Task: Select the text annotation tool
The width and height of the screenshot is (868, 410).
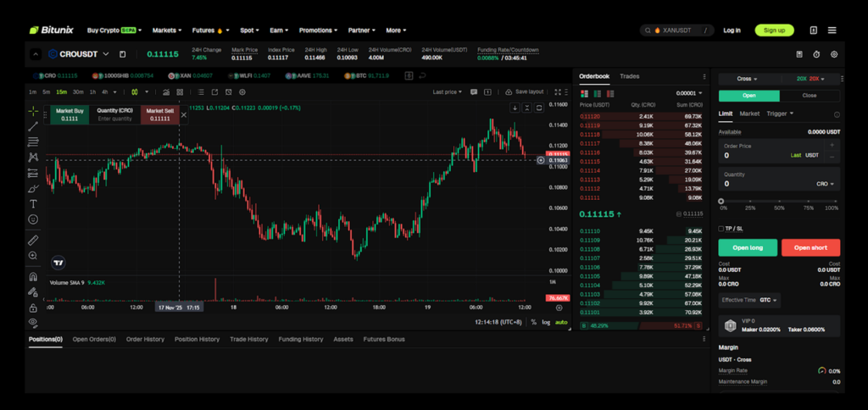Action: (x=33, y=204)
